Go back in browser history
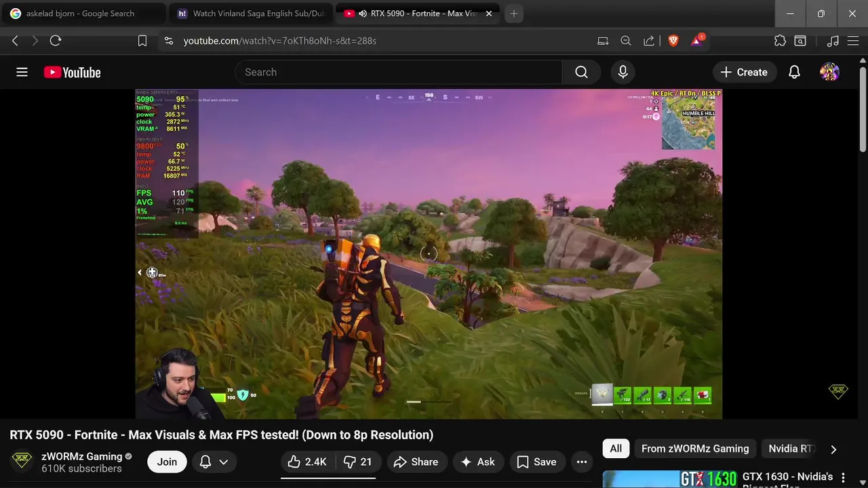Image resolution: width=868 pixels, height=488 pixels. coord(15,41)
